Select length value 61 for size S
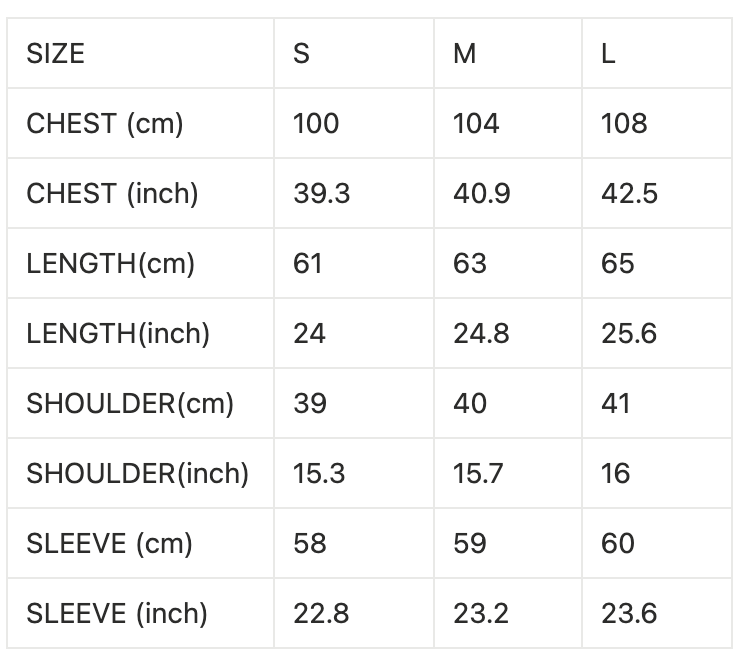Screen dimensions: 748x658 (x=308, y=263)
